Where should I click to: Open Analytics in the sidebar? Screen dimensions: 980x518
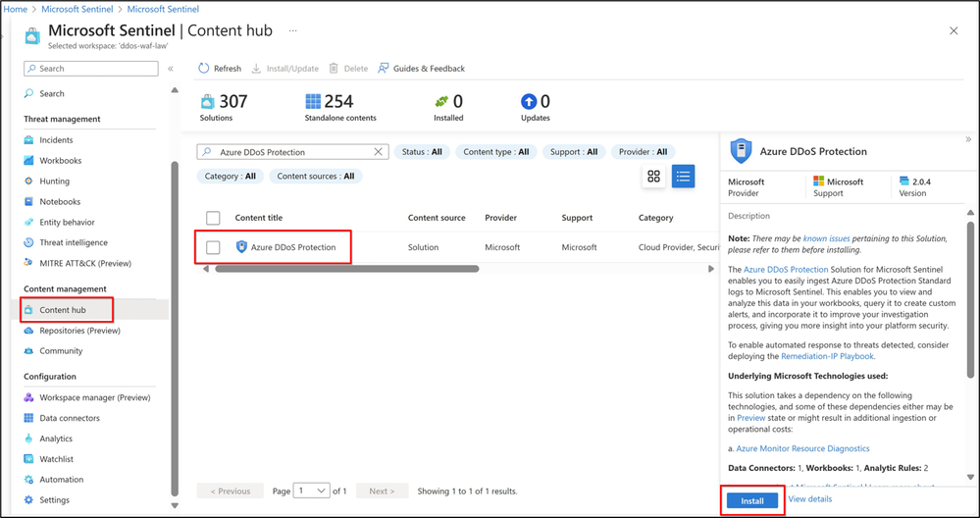click(56, 439)
